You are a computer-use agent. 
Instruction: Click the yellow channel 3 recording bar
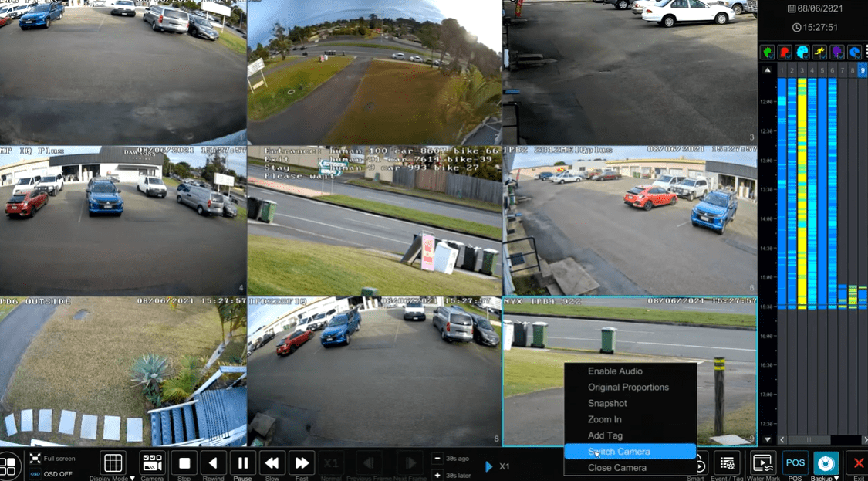pyautogui.click(x=802, y=193)
